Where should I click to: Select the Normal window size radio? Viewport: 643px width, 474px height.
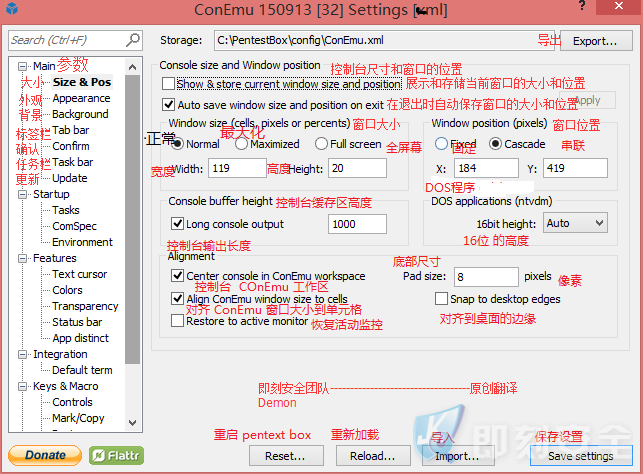click(x=177, y=144)
